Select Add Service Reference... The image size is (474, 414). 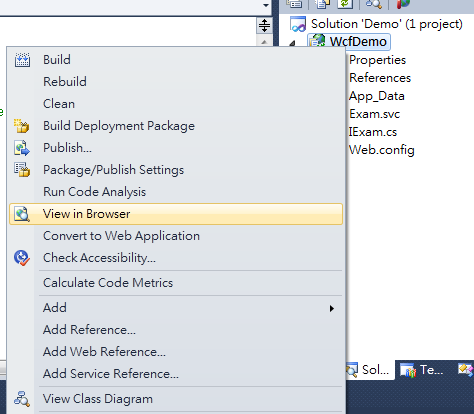coord(111,374)
